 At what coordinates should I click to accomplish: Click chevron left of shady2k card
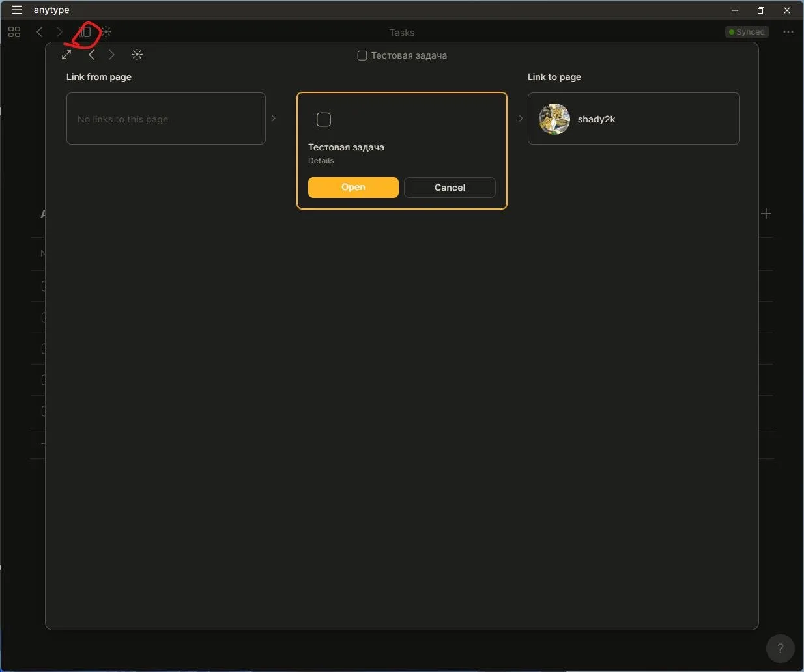(x=521, y=119)
